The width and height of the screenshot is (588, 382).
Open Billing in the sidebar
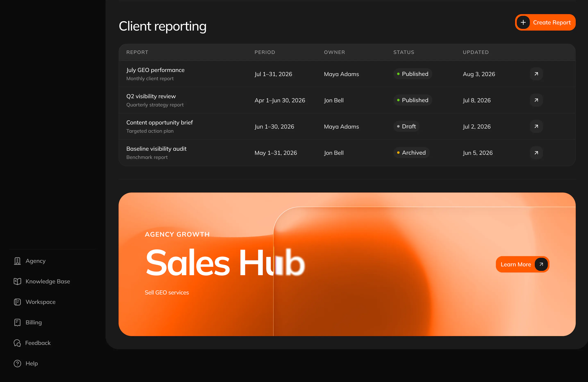click(x=28, y=323)
